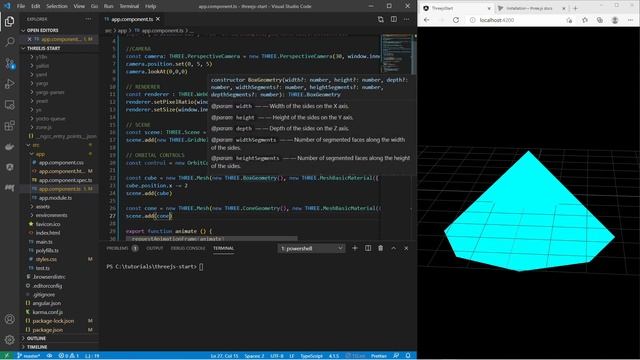Click the UTF-8 encoding in the status bar

pyautogui.click(x=277, y=356)
